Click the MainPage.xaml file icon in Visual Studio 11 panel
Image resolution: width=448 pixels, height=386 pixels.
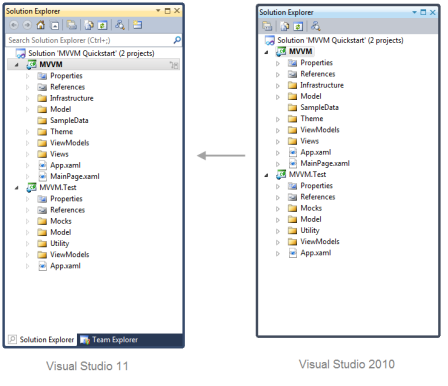pyautogui.click(x=42, y=176)
